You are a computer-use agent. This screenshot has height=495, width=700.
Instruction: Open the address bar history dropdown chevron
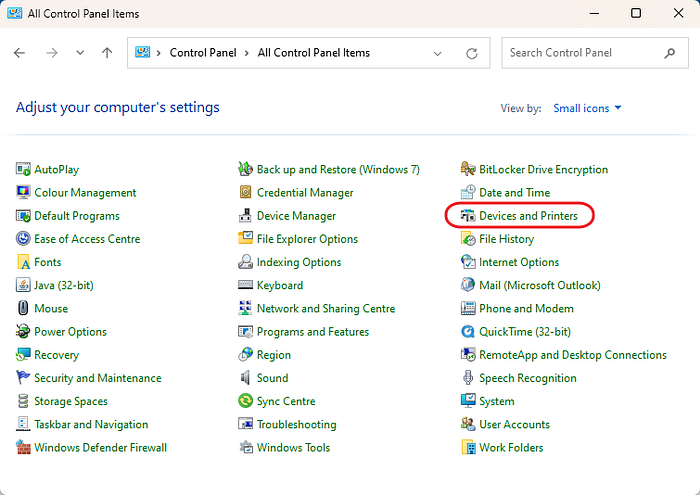pos(438,53)
